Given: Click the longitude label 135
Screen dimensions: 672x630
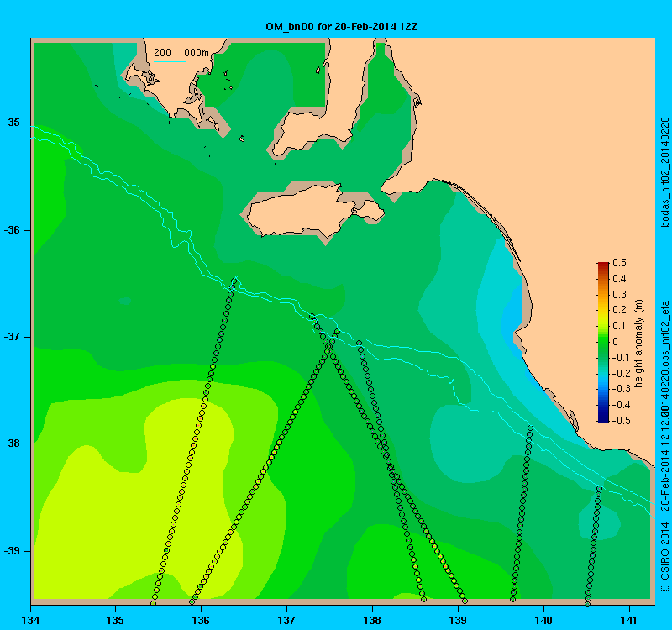Looking at the screenshot, I should [115, 620].
